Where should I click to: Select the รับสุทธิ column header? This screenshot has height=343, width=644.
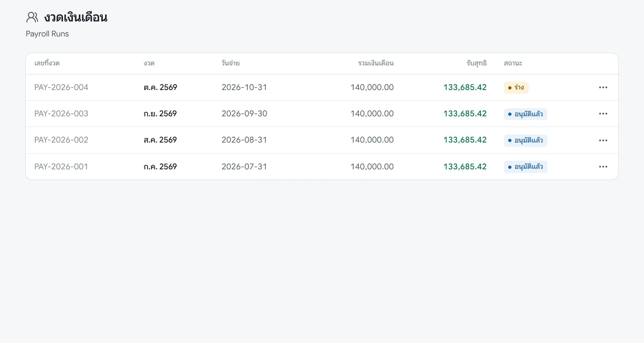[477, 63]
